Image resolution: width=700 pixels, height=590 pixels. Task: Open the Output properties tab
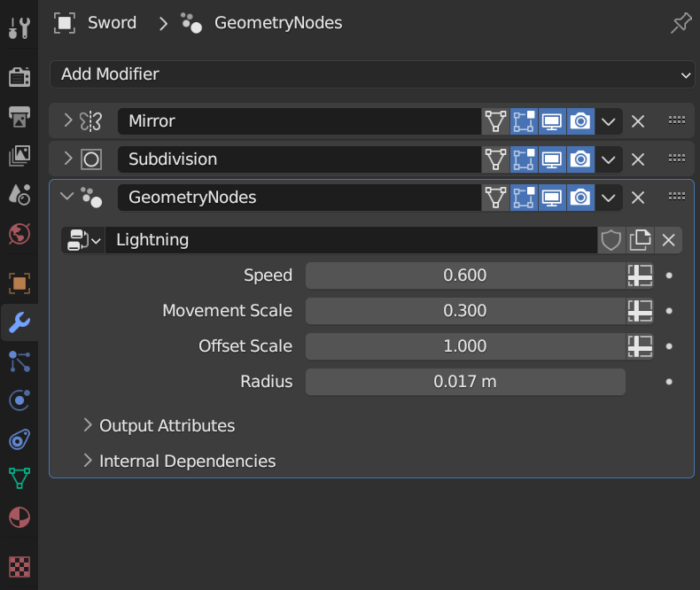pos(19,116)
